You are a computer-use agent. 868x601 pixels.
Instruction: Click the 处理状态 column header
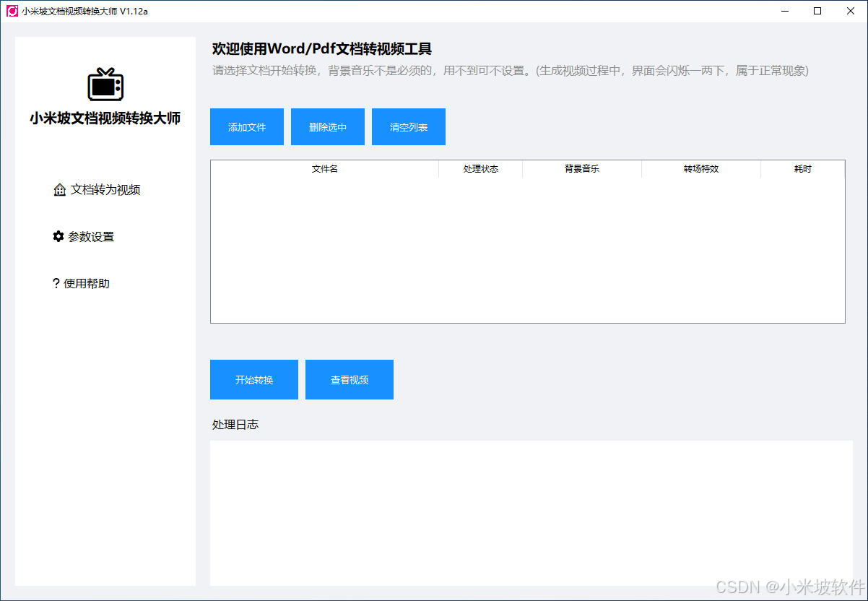point(481,169)
